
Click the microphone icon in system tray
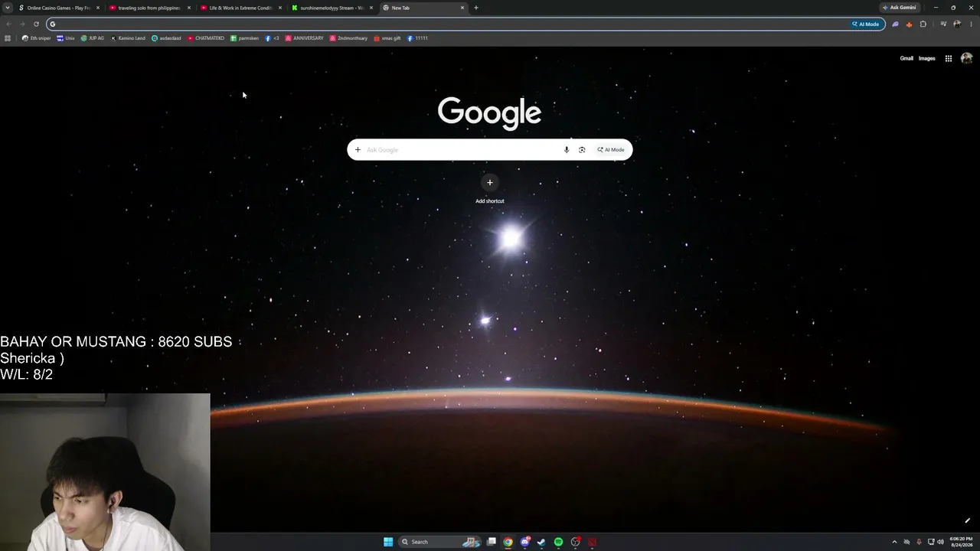919,542
